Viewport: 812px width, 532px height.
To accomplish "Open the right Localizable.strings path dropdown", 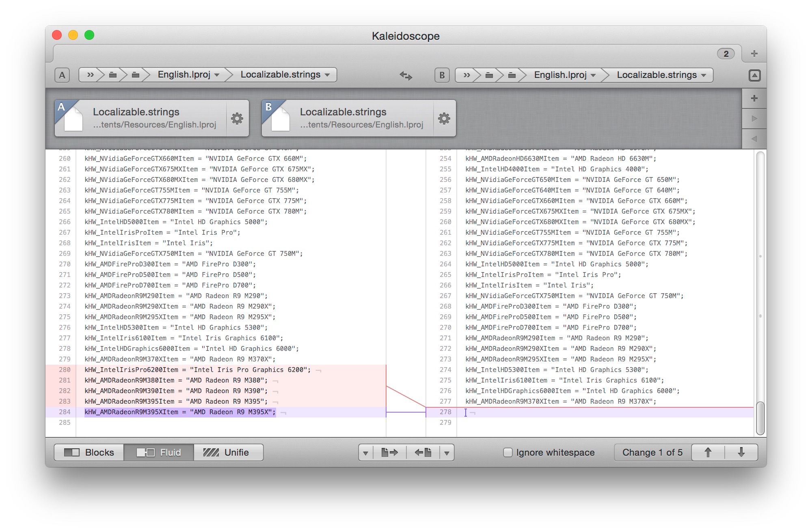I will pyautogui.click(x=661, y=75).
